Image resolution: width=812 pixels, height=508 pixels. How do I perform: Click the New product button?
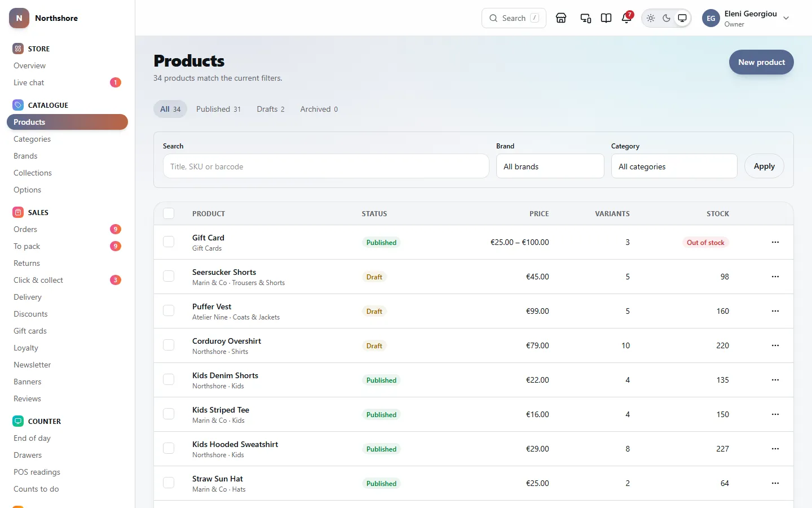pos(761,62)
